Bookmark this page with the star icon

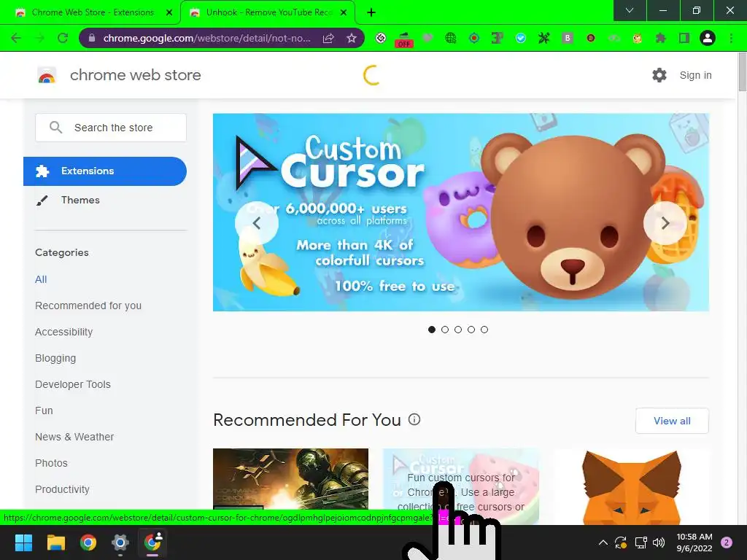click(352, 38)
